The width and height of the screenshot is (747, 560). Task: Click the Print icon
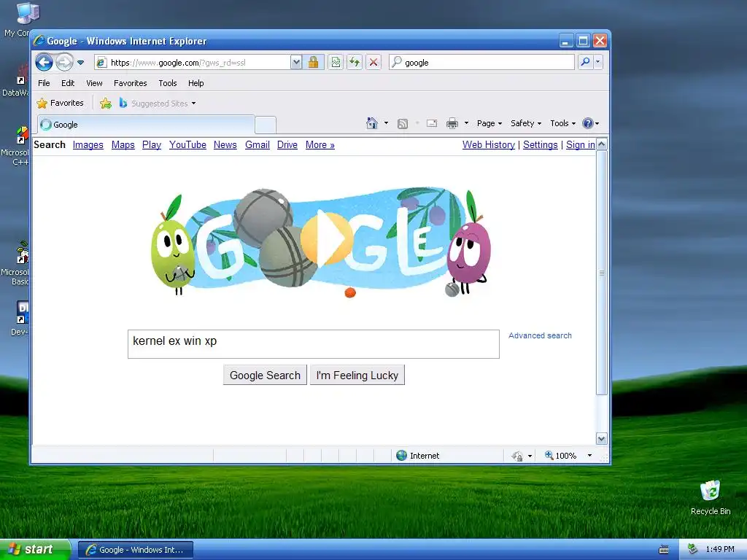pos(452,124)
